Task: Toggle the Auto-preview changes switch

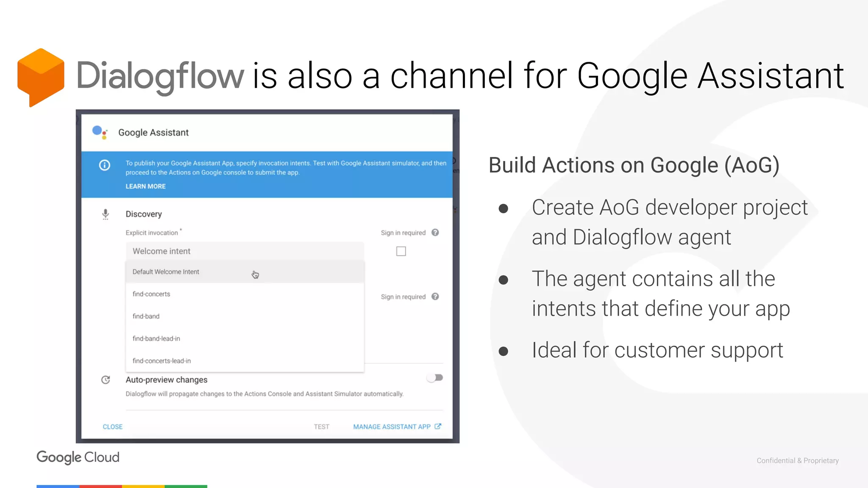Action: tap(435, 377)
